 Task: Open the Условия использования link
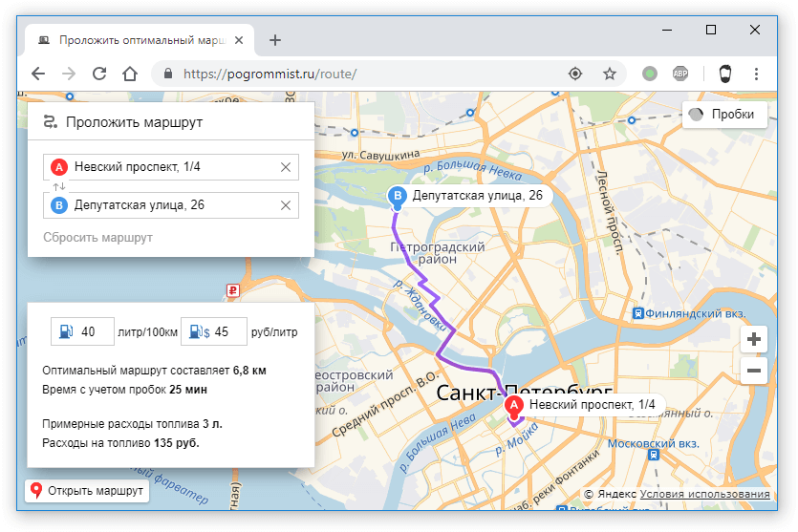[x=704, y=495]
